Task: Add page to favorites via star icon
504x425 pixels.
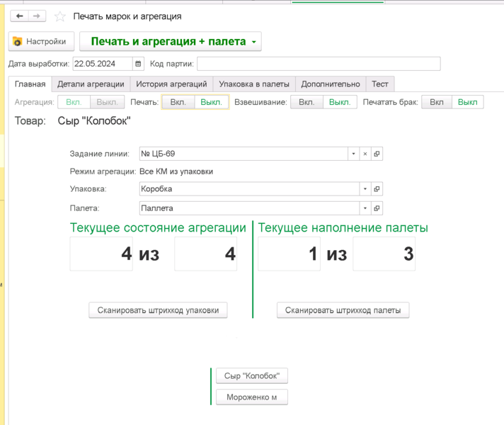Action: 59,16
